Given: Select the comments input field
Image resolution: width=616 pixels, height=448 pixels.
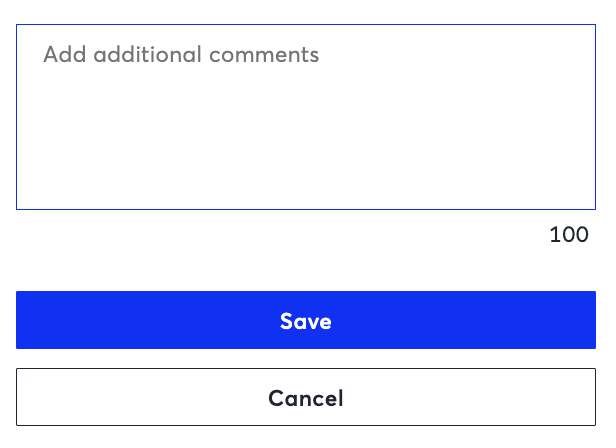Looking at the screenshot, I should (306, 117).
